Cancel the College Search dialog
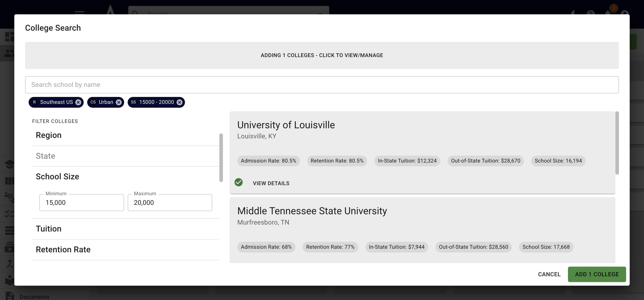 (x=549, y=274)
